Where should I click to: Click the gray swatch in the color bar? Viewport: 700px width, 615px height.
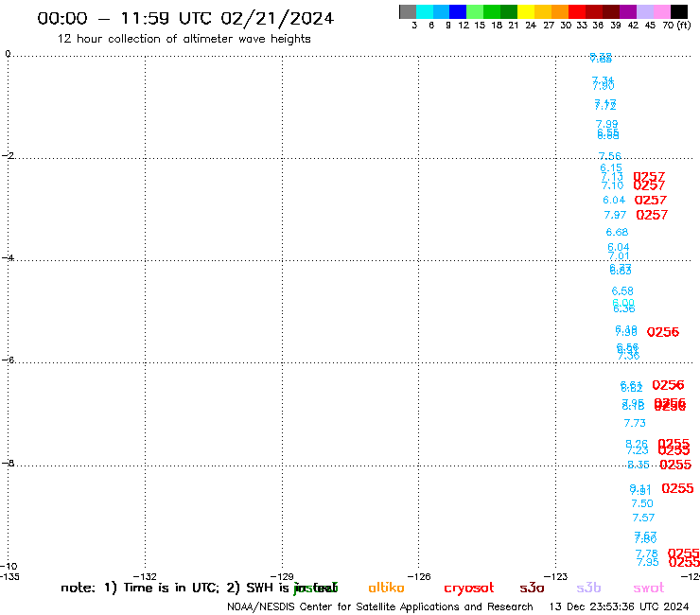click(408, 11)
